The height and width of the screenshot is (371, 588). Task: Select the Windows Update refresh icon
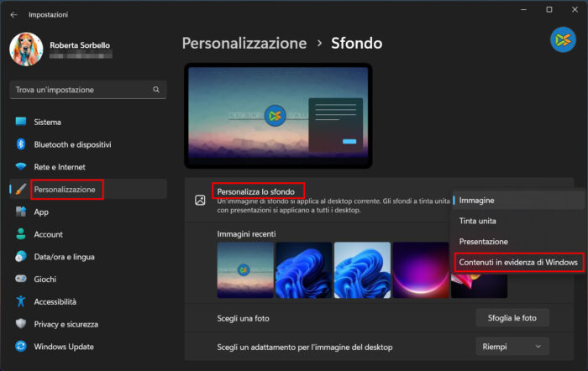(21, 347)
